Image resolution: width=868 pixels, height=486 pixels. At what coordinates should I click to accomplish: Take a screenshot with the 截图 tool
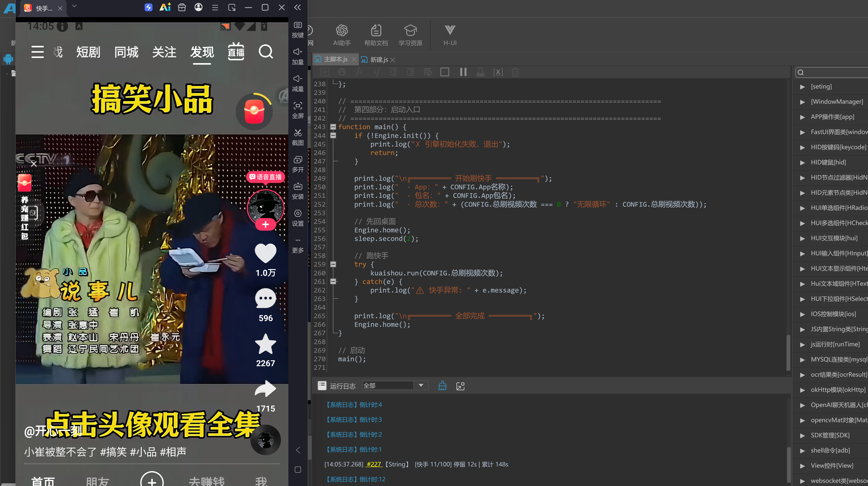pyautogui.click(x=297, y=137)
